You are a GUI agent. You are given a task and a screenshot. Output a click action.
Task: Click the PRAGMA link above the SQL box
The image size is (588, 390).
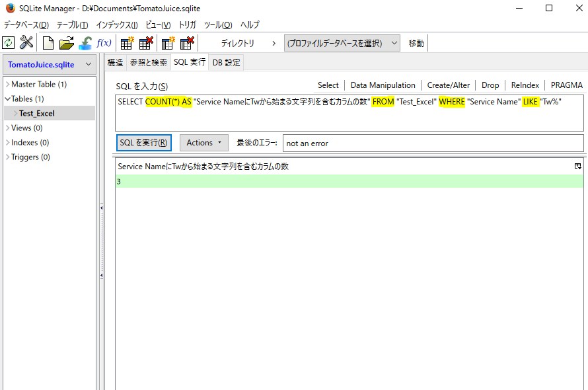click(566, 85)
